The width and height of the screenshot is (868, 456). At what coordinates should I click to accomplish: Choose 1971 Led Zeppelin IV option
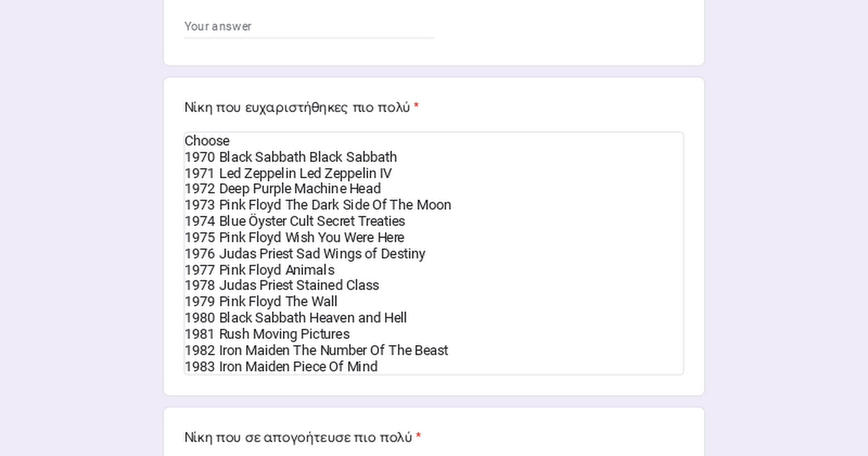pos(288,174)
